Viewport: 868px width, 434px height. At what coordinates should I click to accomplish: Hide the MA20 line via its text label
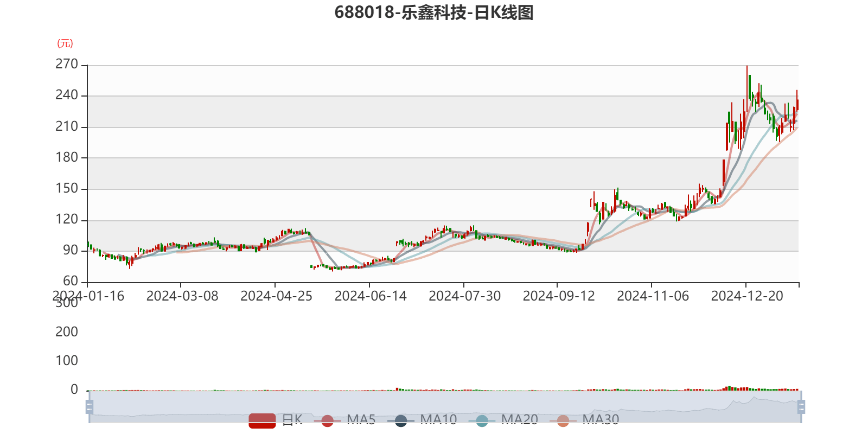(519, 419)
